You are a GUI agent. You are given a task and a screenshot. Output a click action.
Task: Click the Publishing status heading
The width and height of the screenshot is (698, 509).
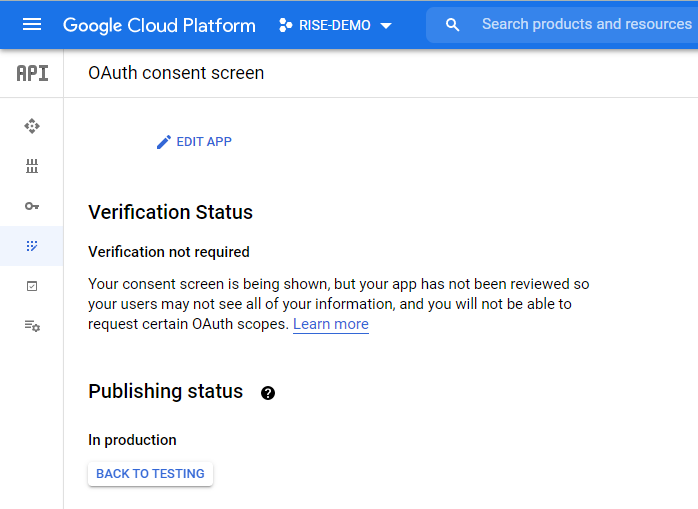point(166,391)
